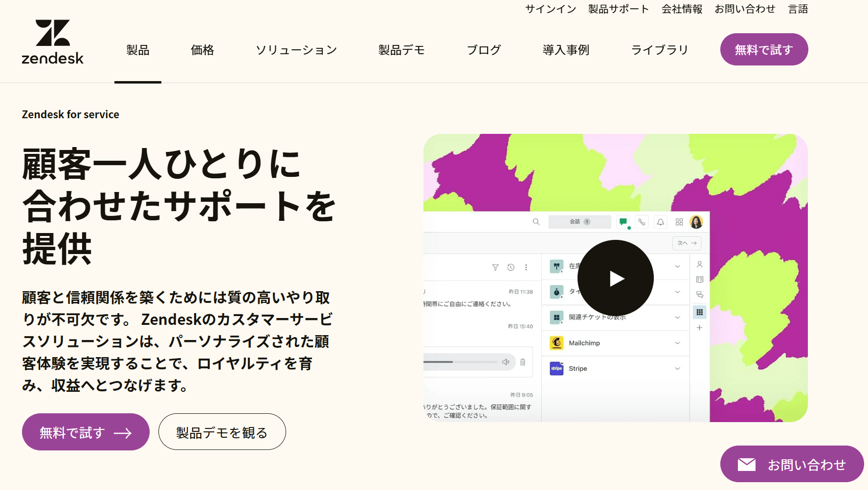Image resolution: width=868 pixels, height=490 pixels.
Task: Click the user profile icon in the demo sidebar
Action: (x=700, y=264)
